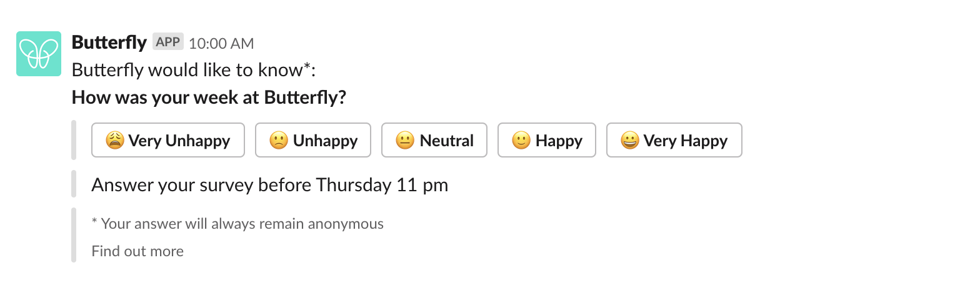
Task: Click the slightly smiling emoji for Happy
Action: 521,141
